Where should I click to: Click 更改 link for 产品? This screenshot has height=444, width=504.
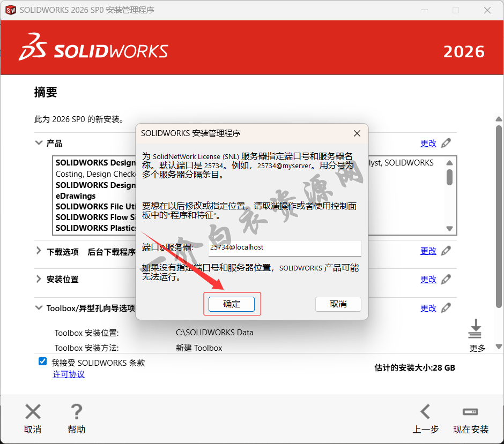tap(428, 143)
